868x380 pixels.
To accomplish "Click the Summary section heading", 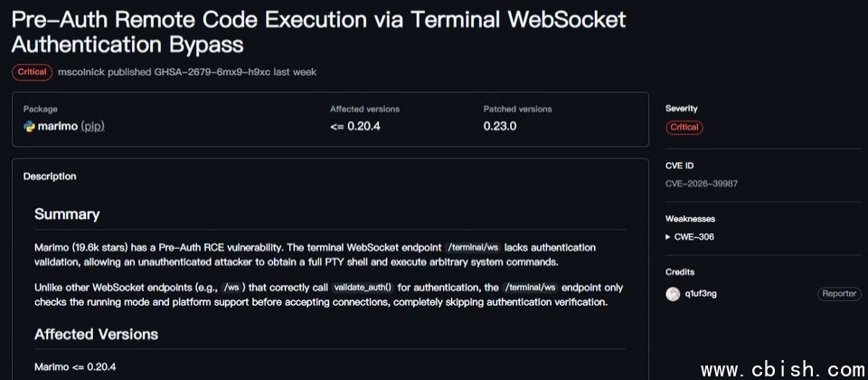I will pyautogui.click(x=67, y=214).
